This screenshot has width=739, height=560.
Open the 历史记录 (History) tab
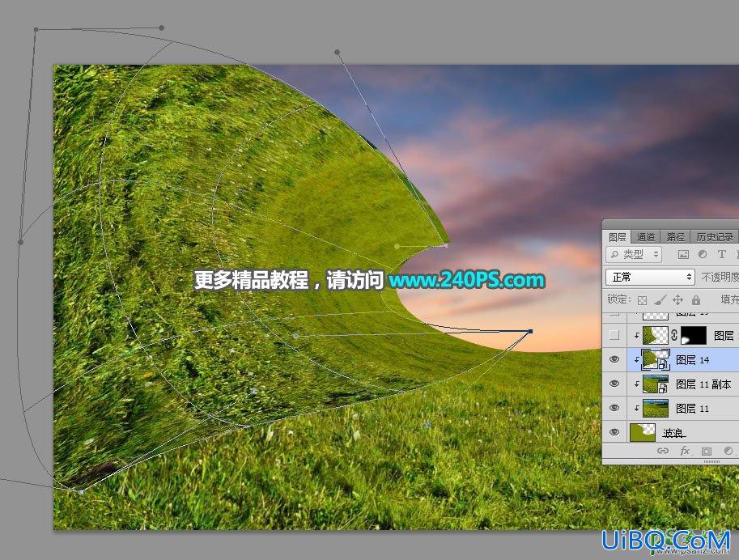(715, 236)
